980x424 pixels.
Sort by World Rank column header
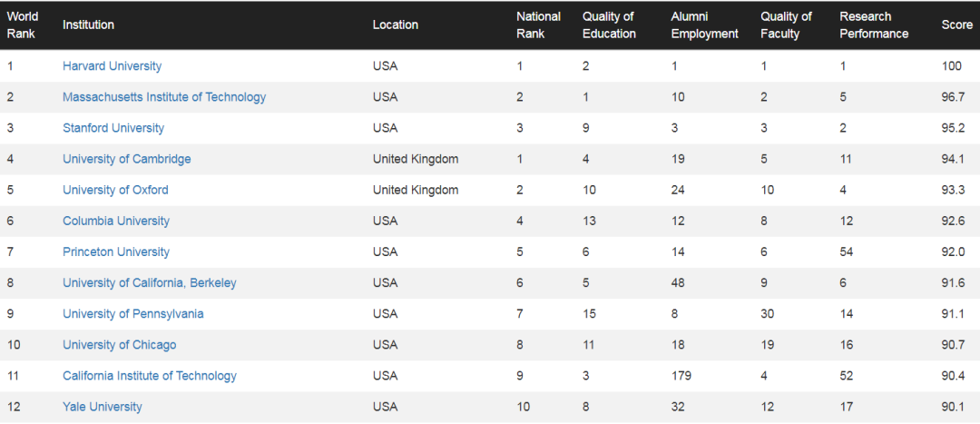click(x=21, y=25)
